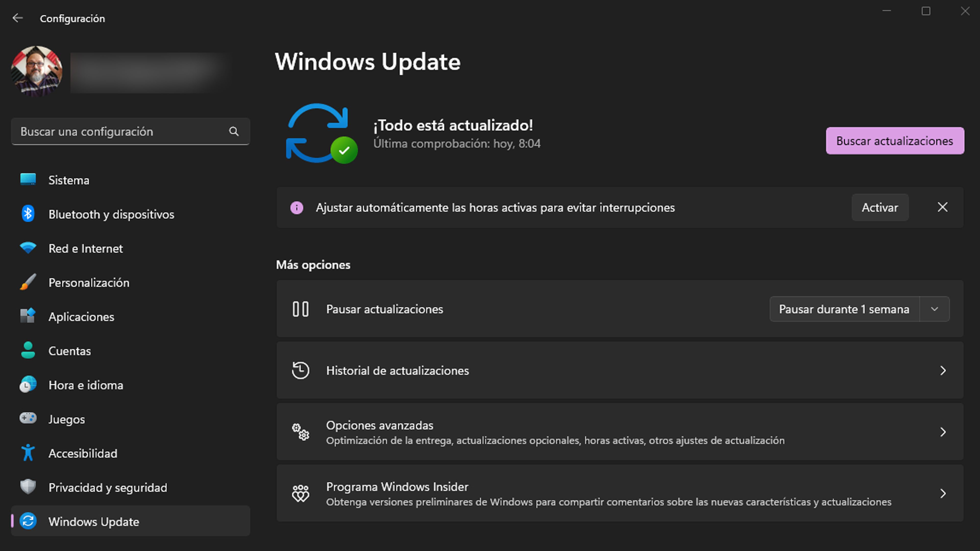The width and height of the screenshot is (980, 551).
Task: Click the purple info icon in banner
Action: (x=296, y=208)
